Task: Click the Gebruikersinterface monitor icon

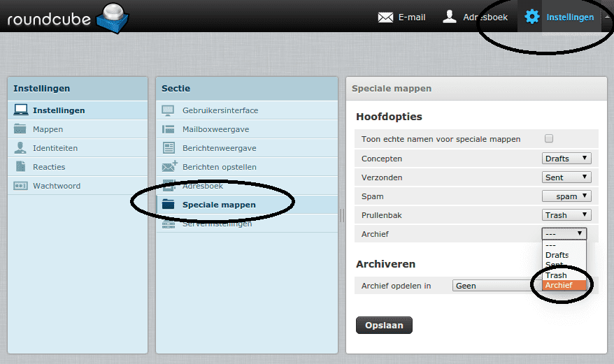Action: click(x=169, y=110)
